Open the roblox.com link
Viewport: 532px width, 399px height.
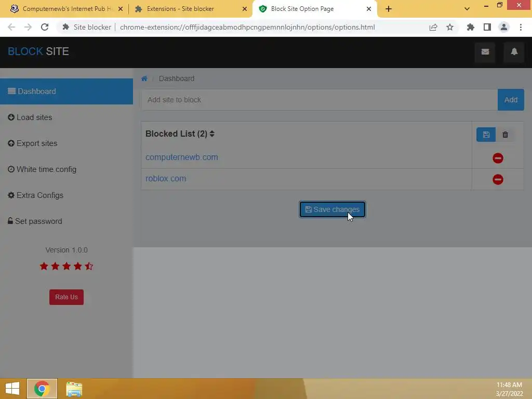[x=166, y=179]
